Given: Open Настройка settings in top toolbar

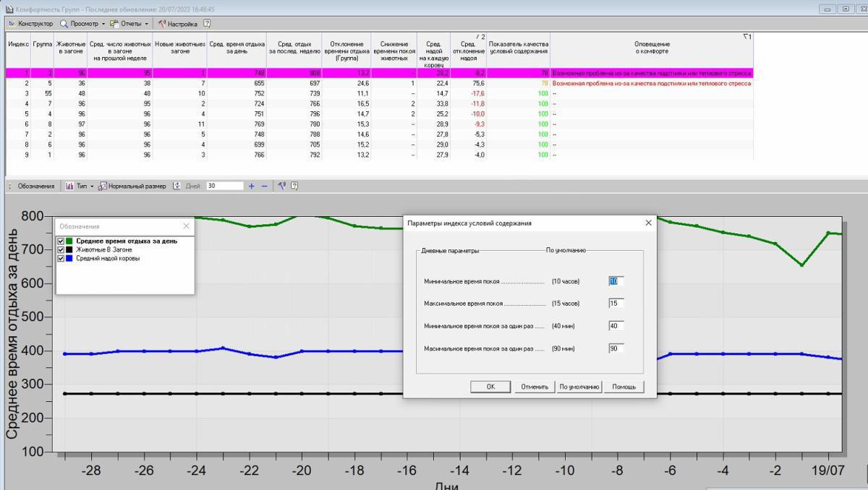Looking at the screenshot, I should 178,23.
